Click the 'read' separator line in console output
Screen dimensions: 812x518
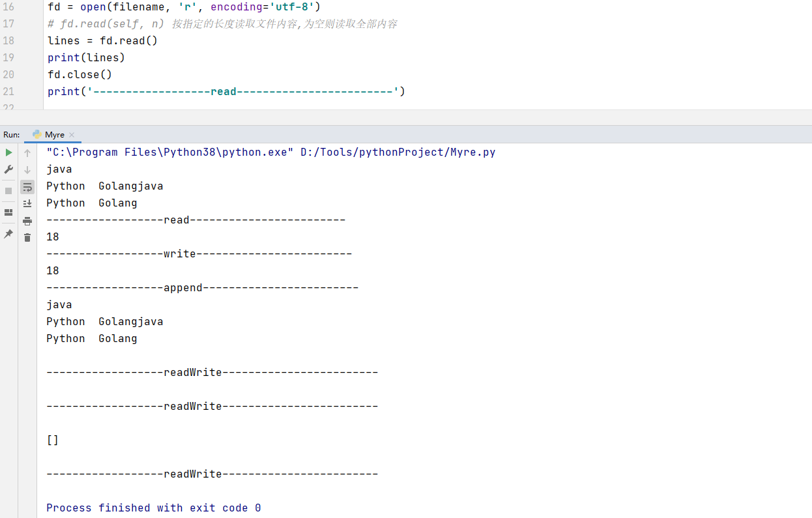[196, 220]
